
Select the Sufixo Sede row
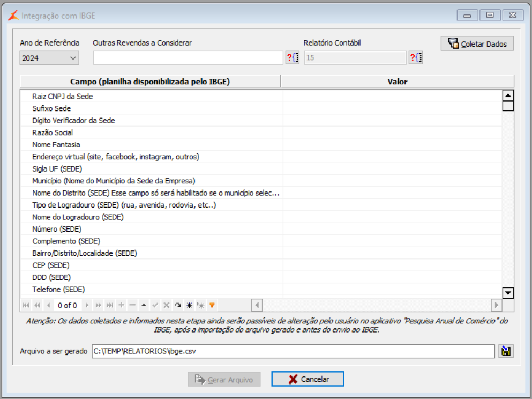(261, 108)
